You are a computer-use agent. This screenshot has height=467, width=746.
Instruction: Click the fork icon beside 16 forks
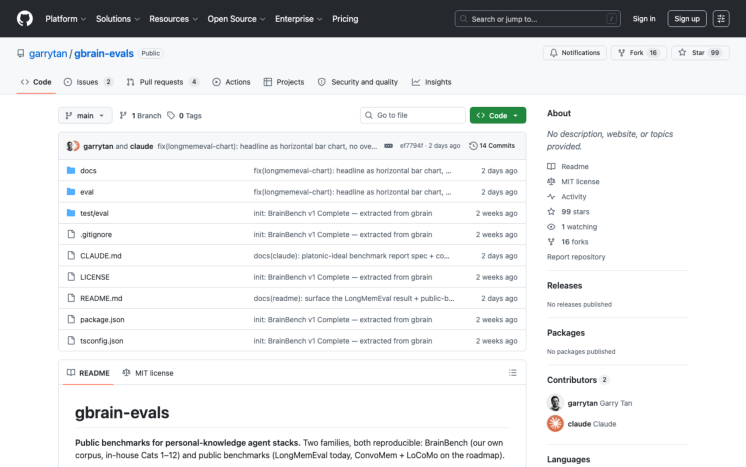[x=551, y=242]
